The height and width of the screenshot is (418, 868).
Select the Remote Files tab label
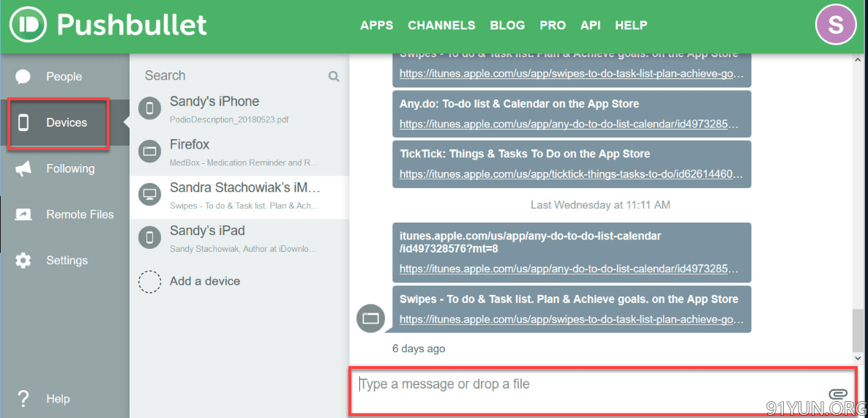[x=80, y=214]
